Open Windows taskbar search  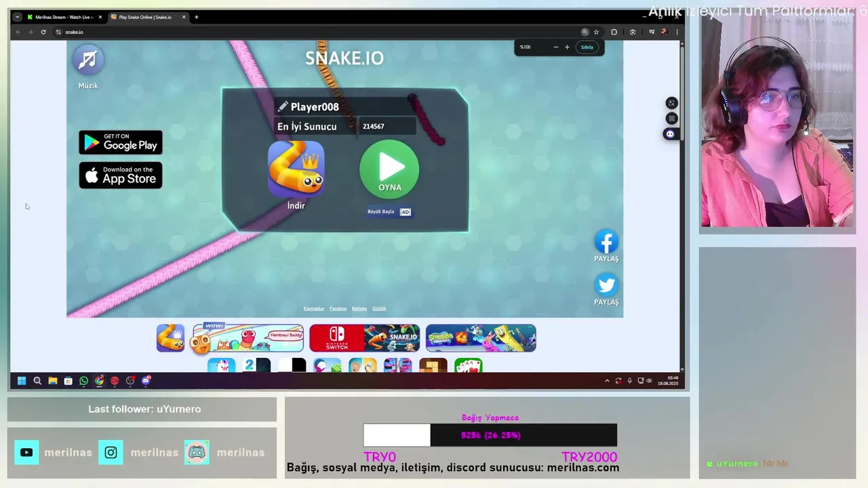[37, 381]
